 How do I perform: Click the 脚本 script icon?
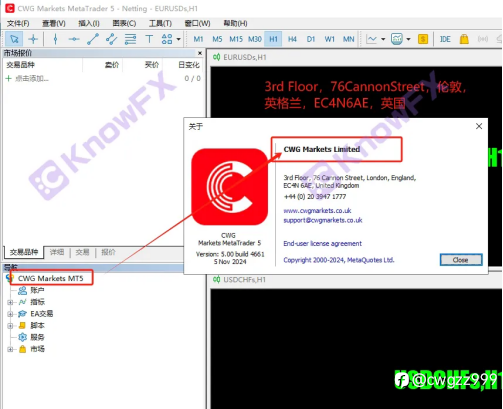(x=22, y=325)
